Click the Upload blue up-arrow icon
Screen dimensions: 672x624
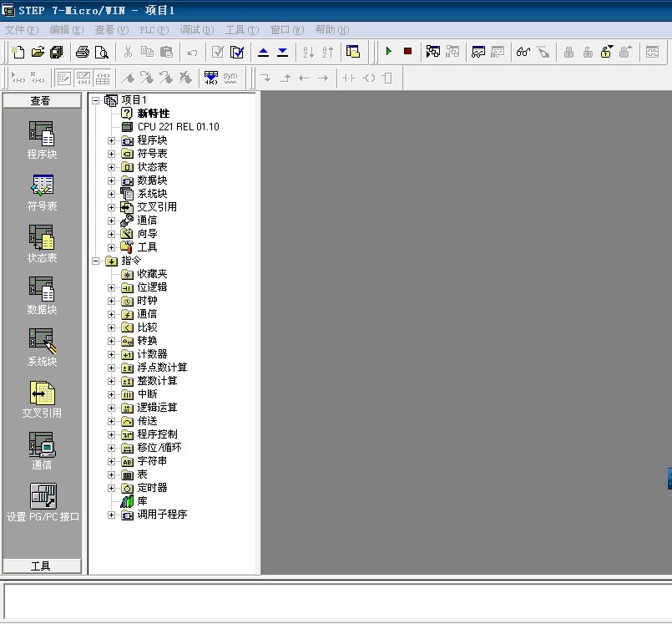tap(263, 52)
